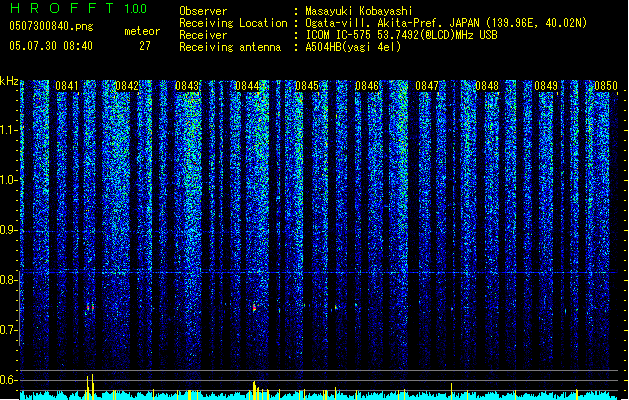Click the 1.1 kHz axis tick label

pos(9,130)
